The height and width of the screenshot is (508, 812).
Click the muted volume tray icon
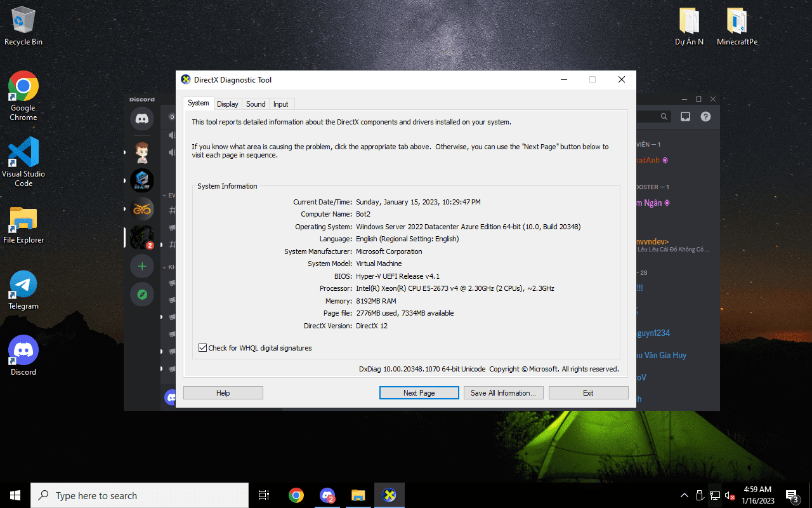click(730, 495)
